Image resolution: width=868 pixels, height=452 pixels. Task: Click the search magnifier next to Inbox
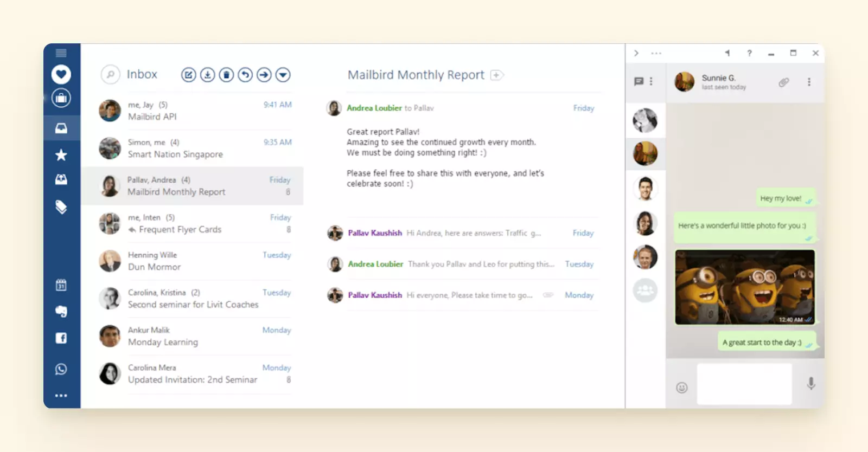click(110, 74)
